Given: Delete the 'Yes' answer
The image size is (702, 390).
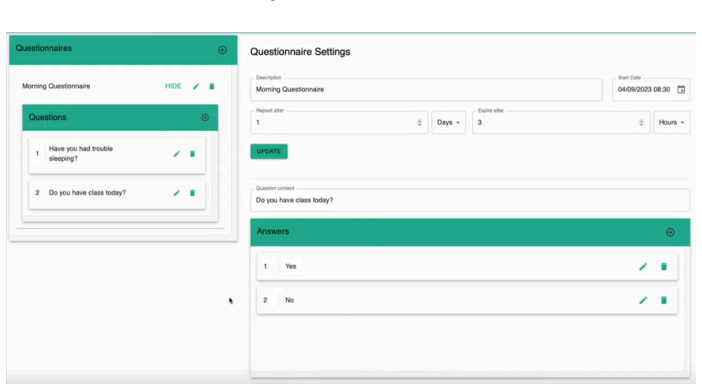Looking at the screenshot, I should click(664, 266).
